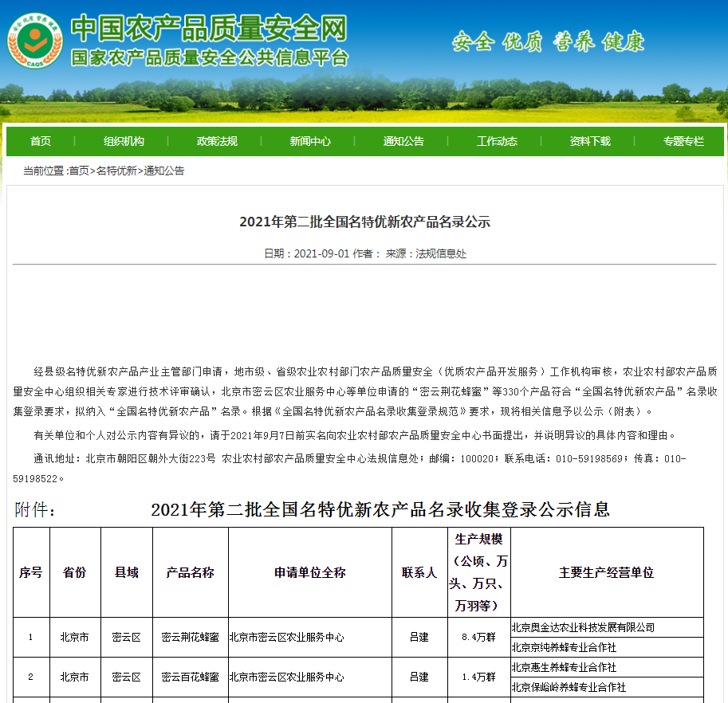The image size is (728, 703).
Task: Open the 资料下载 menu item
Action: 590,141
